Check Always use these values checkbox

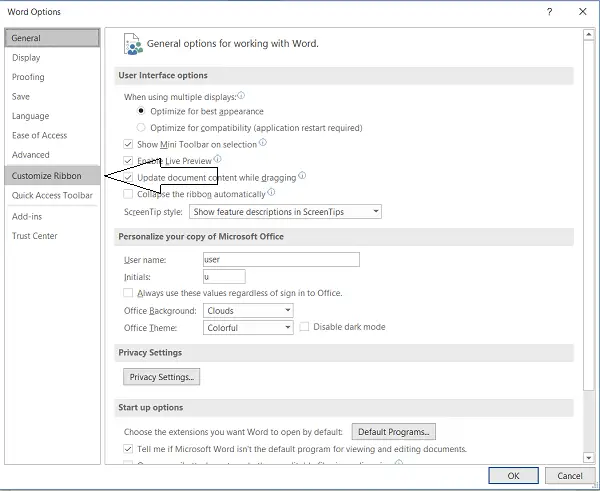[128, 293]
